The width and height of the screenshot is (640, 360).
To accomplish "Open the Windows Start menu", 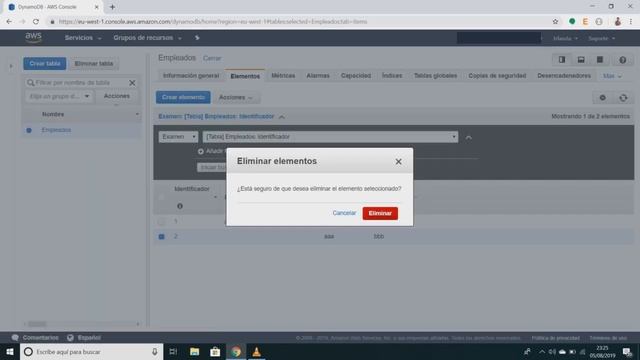I will [x=10, y=351].
